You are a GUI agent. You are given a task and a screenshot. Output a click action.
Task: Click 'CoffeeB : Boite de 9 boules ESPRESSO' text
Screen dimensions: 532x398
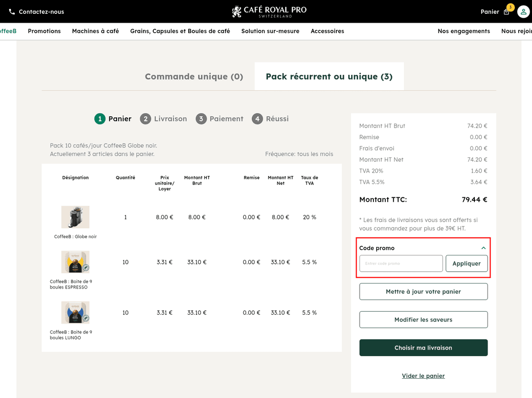click(71, 284)
